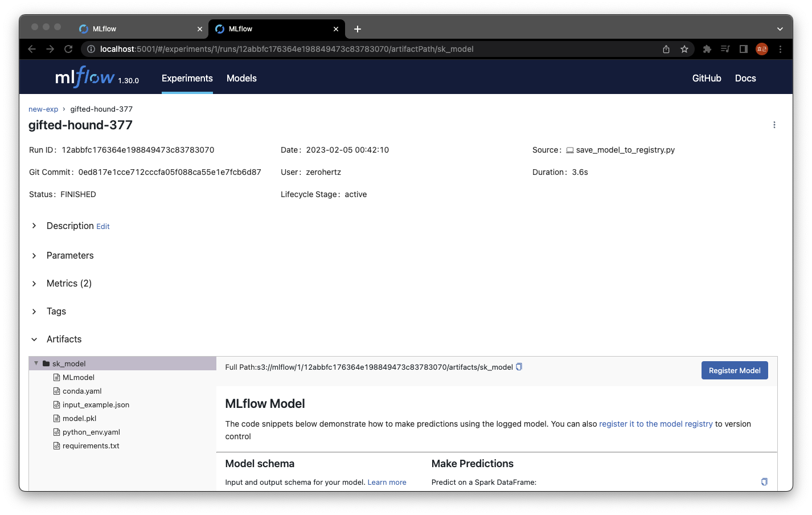Image resolution: width=812 pixels, height=515 pixels.
Task: Open Chrome three-dot menu
Action: click(780, 49)
